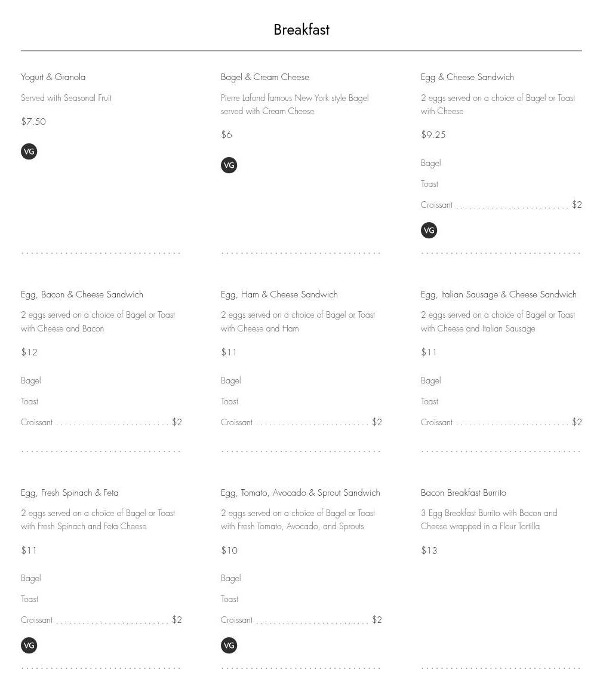Screen dimensions: 603x700
Task: Select the Egg, Ham & Cheese Sandwich title
Action: pyautogui.click(x=279, y=294)
